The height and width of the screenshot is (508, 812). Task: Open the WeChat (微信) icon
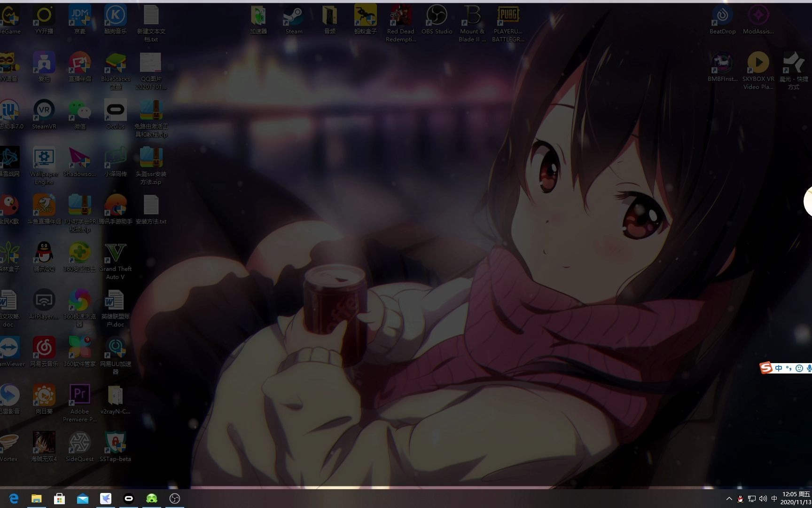tap(80, 115)
